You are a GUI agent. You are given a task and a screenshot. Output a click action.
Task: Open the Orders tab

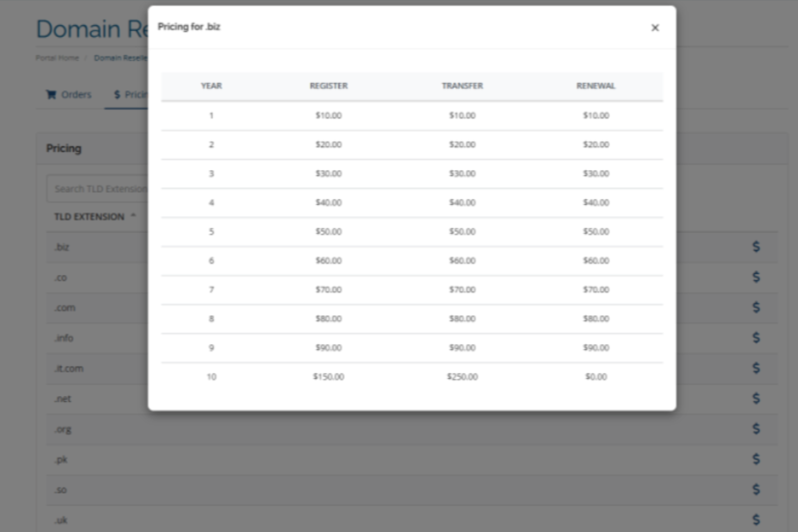point(76,95)
